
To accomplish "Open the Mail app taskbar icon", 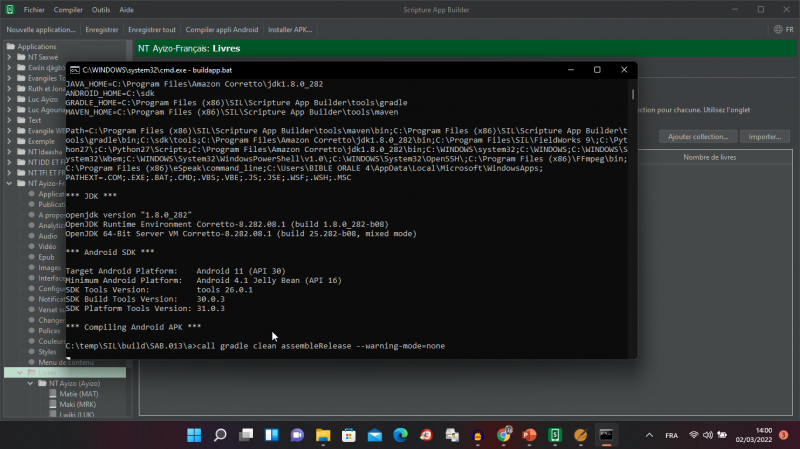I will click(x=374, y=435).
